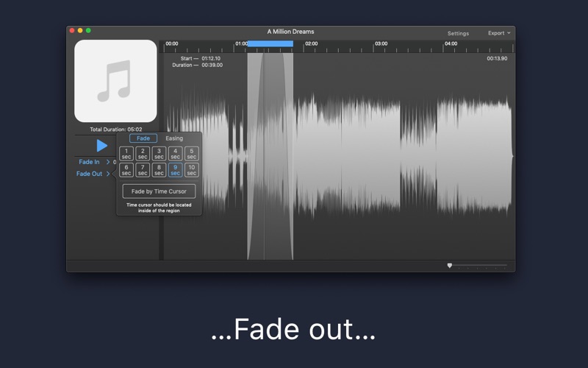This screenshot has width=588, height=368.
Task: Open Settings in the title bar
Action: coord(458,33)
